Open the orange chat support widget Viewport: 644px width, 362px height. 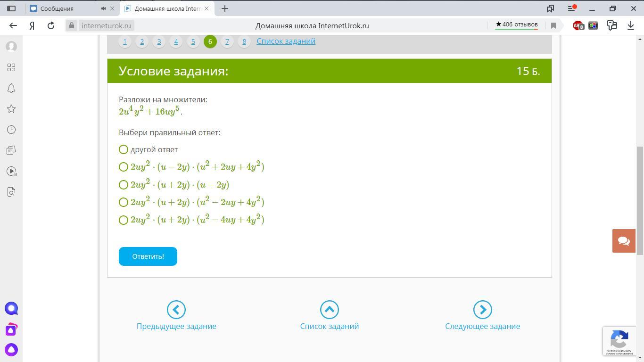tap(624, 241)
